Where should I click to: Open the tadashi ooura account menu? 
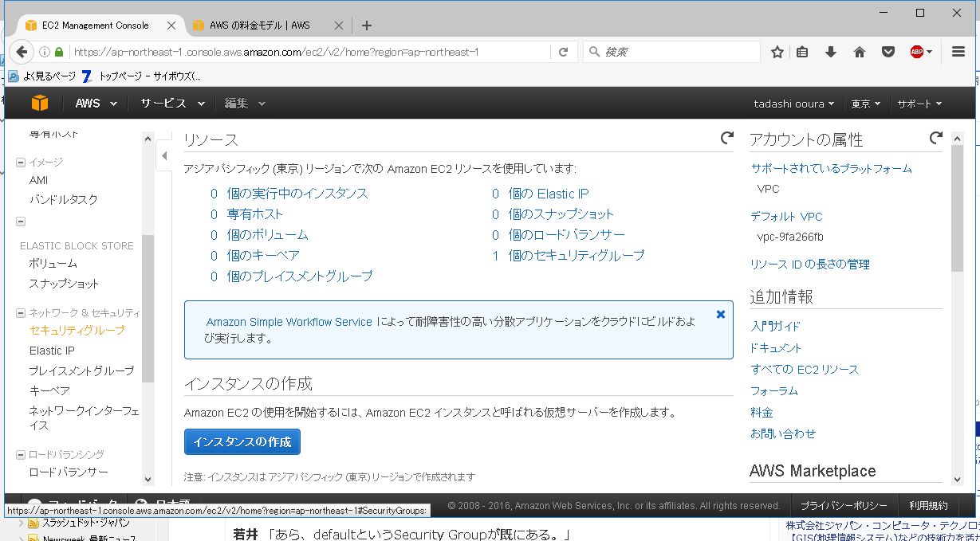[x=794, y=104]
